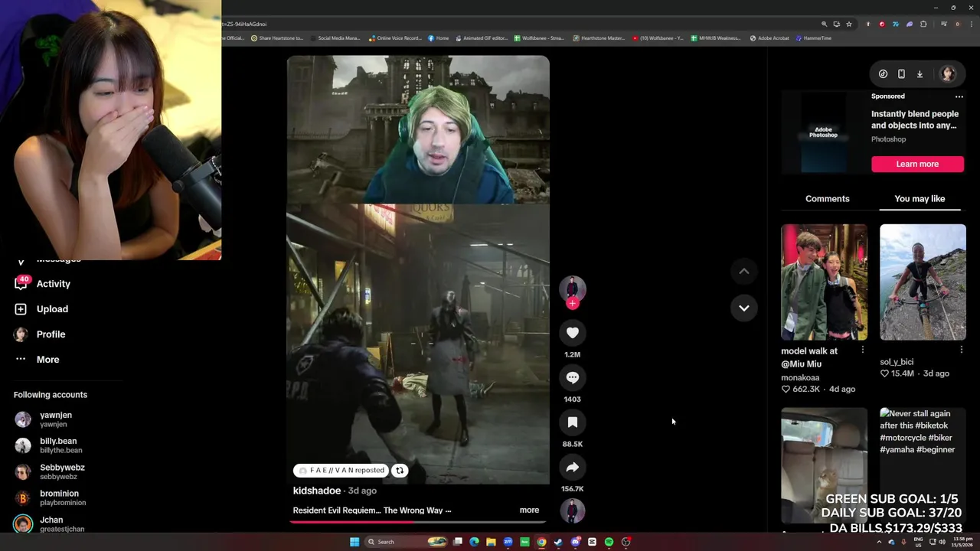The height and width of the screenshot is (551, 980).
Task: Open the browser zoom magnifier icon
Action: click(824, 24)
